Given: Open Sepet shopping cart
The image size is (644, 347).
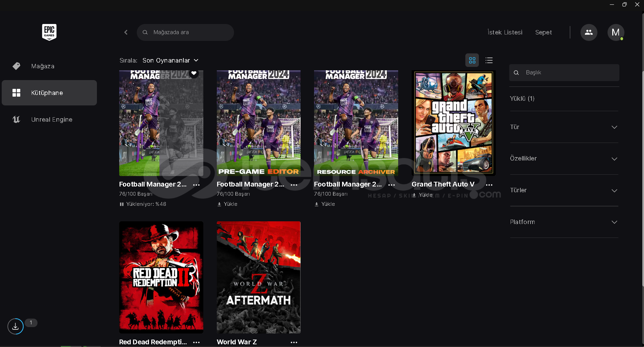Looking at the screenshot, I should 543,32.
